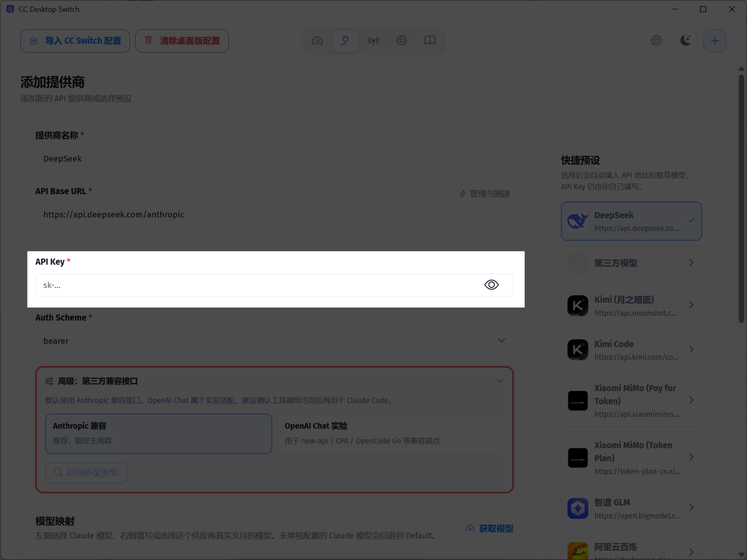This screenshot has width=747, height=560.
Task: Click chevron on Xiaomi MiMo (Pay for Token)
Action: tap(691, 400)
